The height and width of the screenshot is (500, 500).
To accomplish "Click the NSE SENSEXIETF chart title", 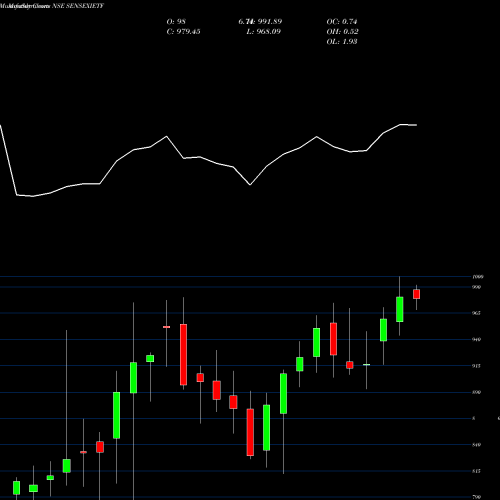I will coord(78,6).
